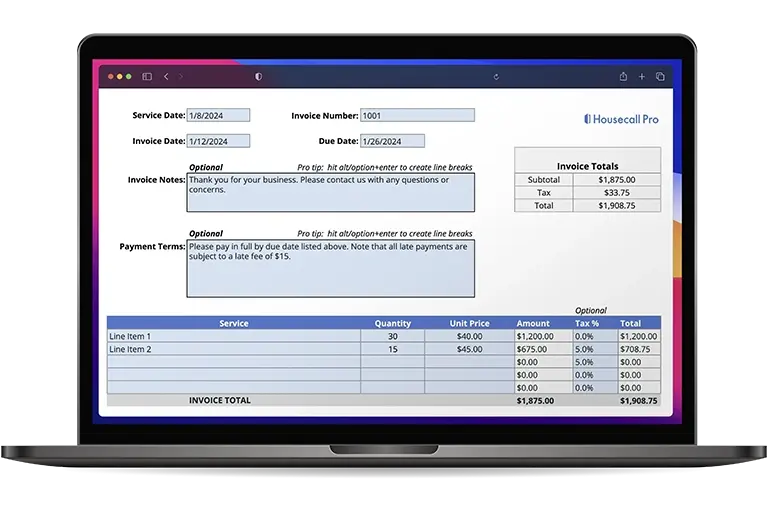The height and width of the screenshot is (508, 768).
Task: Add a new tab with plus icon
Action: click(x=641, y=76)
